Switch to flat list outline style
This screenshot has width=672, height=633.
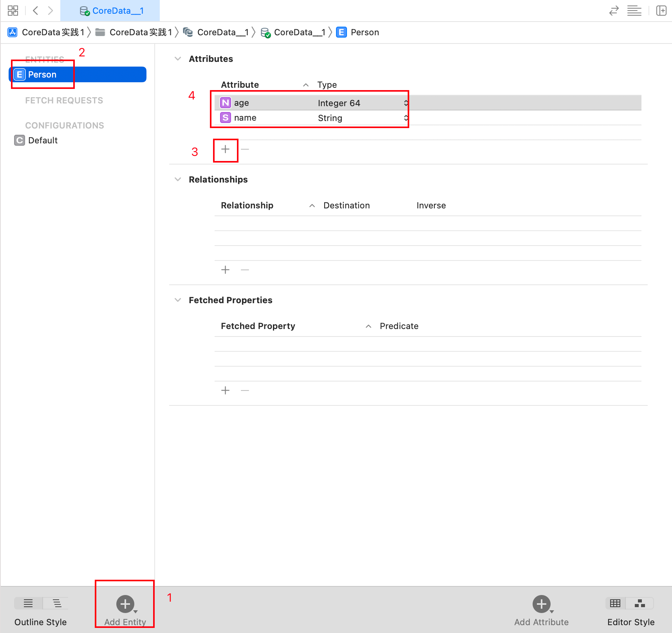pyautogui.click(x=28, y=603)
